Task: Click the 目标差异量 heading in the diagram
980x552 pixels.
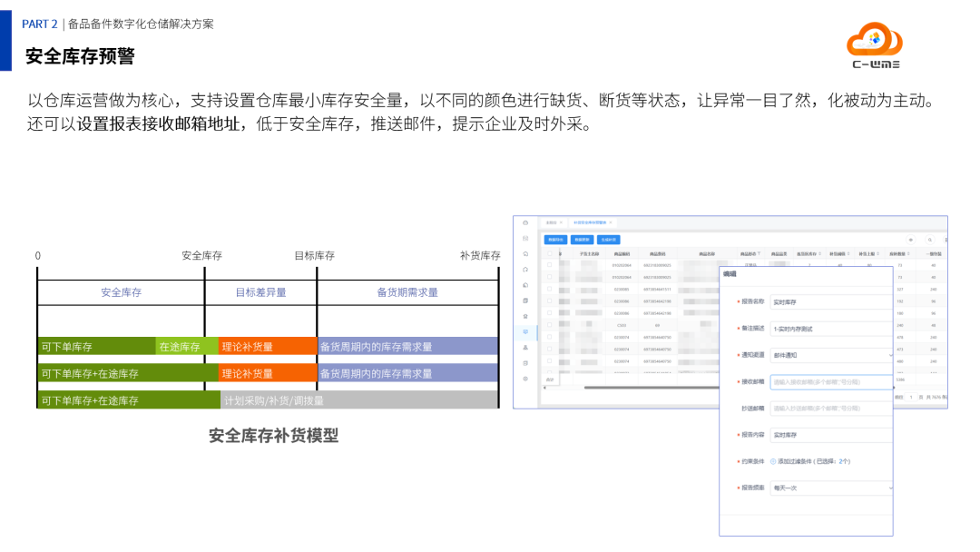Action: click(x=260, y=292)
